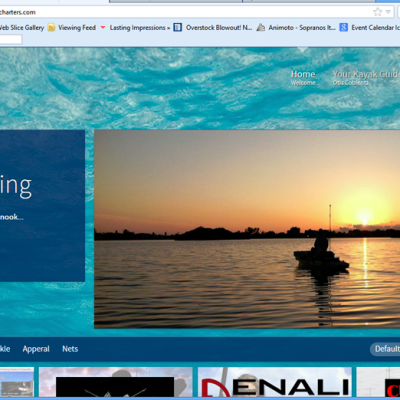This screenshot has height=400, width=400.
Task: Open the black logo product thumbnail
Action: [x=116, y=382]
